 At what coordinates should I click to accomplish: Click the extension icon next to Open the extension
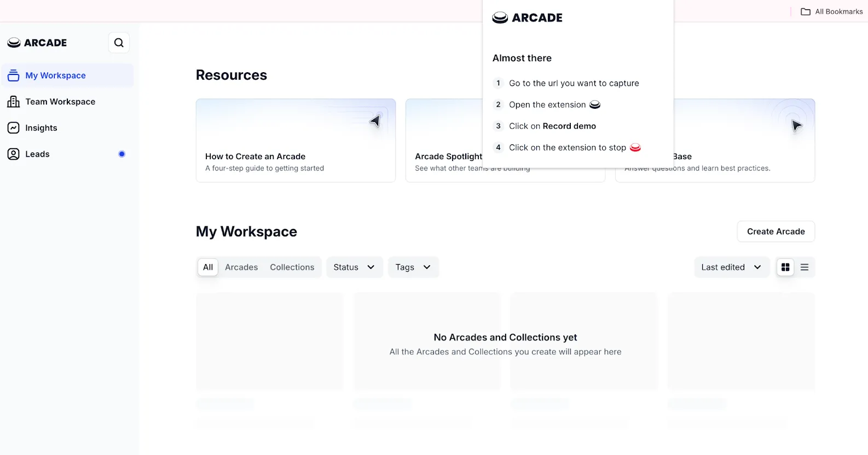coord(595,104)
